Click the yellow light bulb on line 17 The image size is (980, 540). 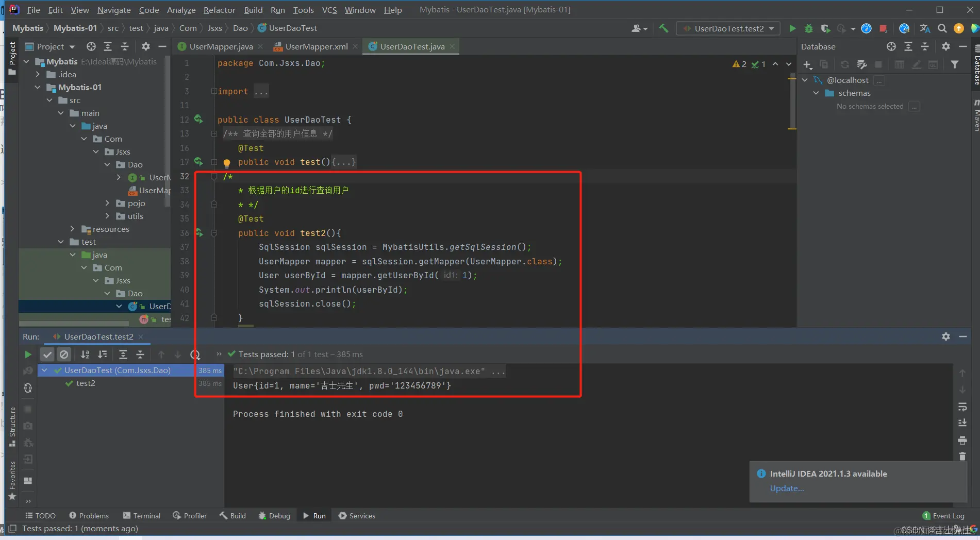point(226,163)
